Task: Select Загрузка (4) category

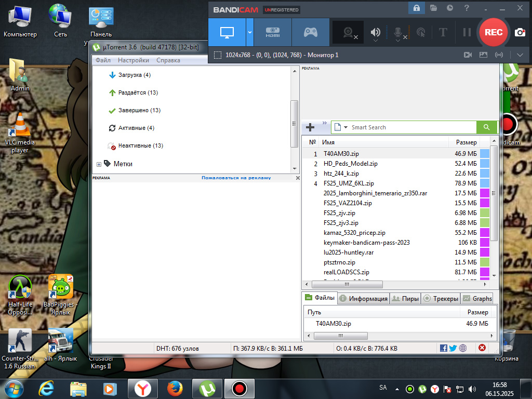Action: (134, 75)
